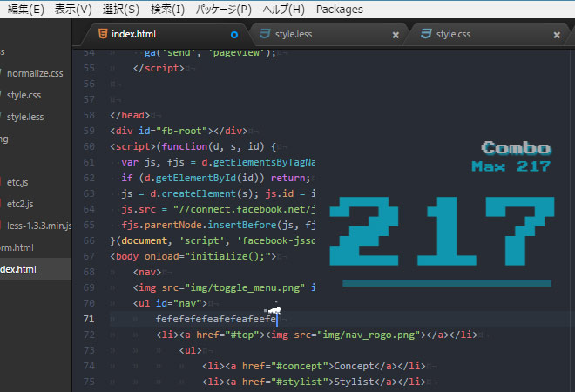Image resolution: width=575 pixels, height=392 pixels.
Task: Open the 検索(I) menu
Action: click(167, 10)
